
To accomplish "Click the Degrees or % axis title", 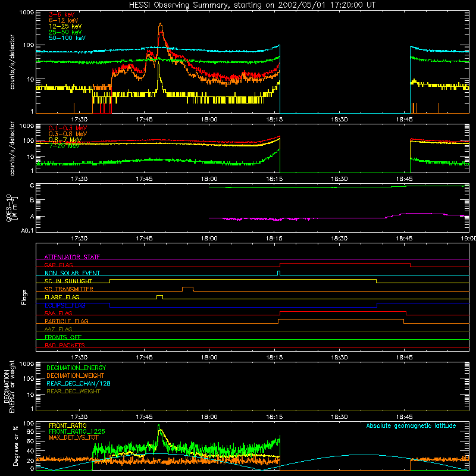I will coord(15,446).
